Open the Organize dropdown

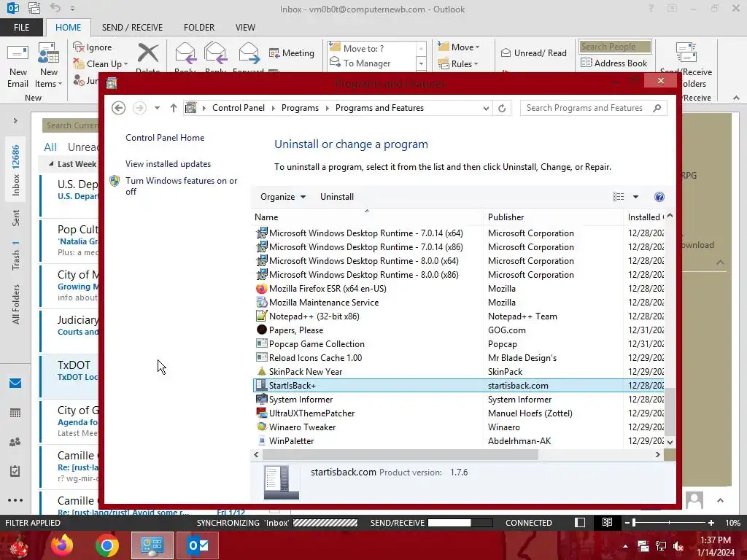[283, 197]
